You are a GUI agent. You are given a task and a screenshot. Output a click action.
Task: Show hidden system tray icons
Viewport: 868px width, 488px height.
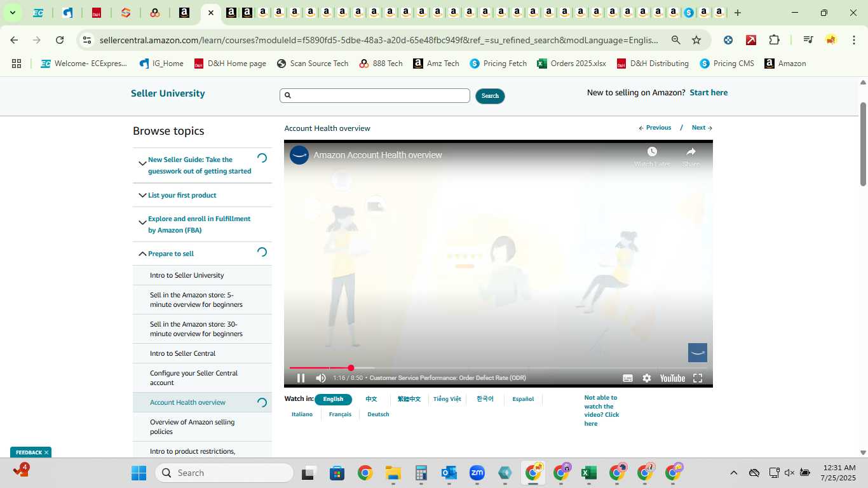[734, 473]
